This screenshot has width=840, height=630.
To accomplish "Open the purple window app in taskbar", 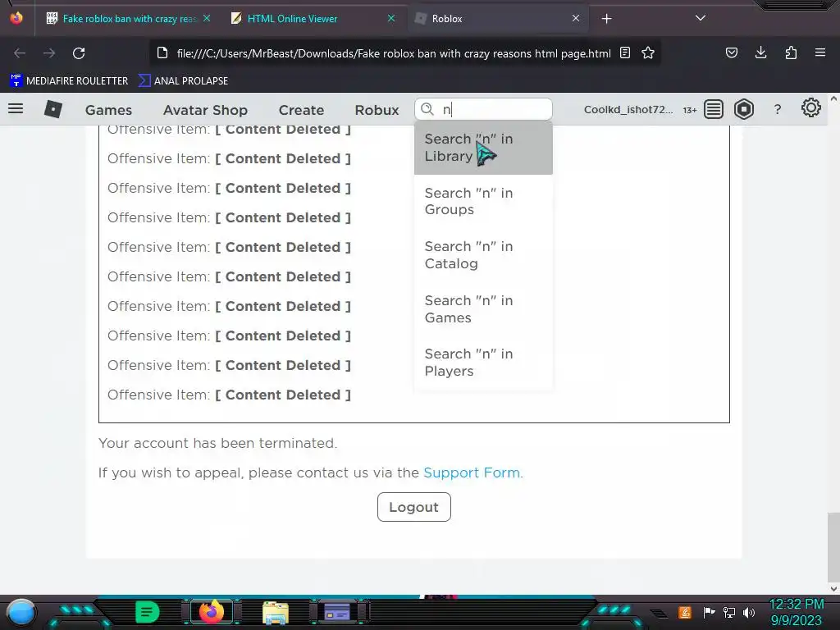I will coord(337,612).
